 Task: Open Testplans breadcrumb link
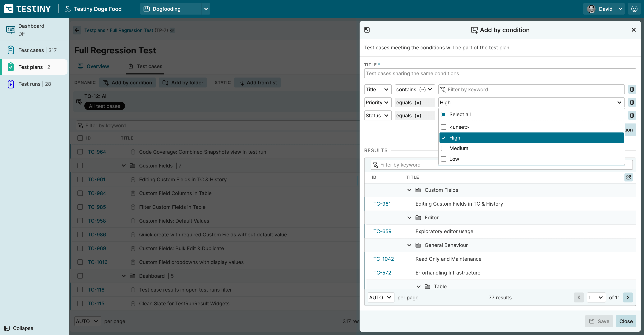pos(95,30)
